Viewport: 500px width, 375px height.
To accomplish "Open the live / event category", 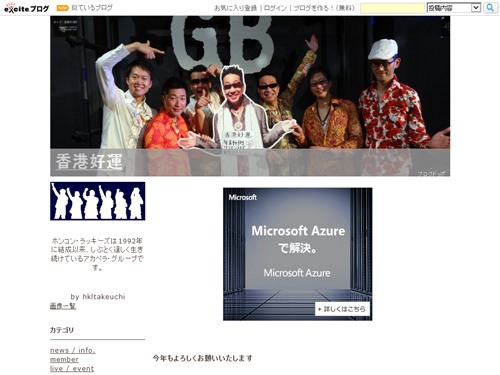I will pos(72,368).
